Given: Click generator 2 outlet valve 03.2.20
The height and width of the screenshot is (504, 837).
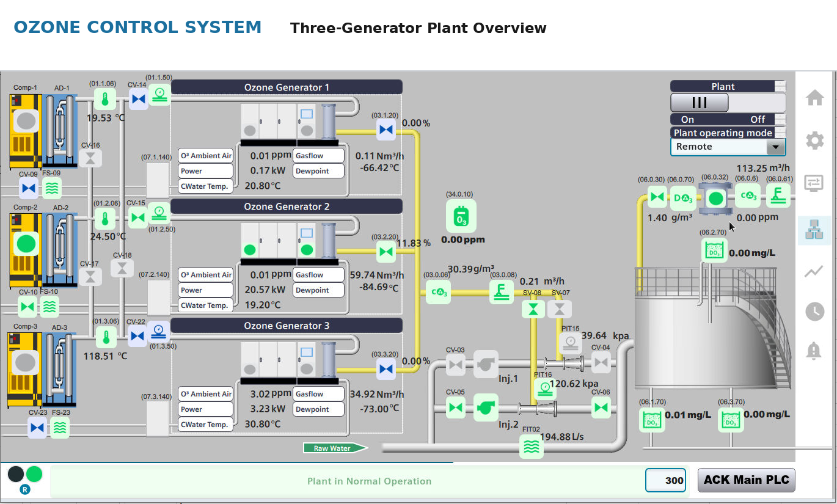Looking at the screenshot, I should 386,251.
